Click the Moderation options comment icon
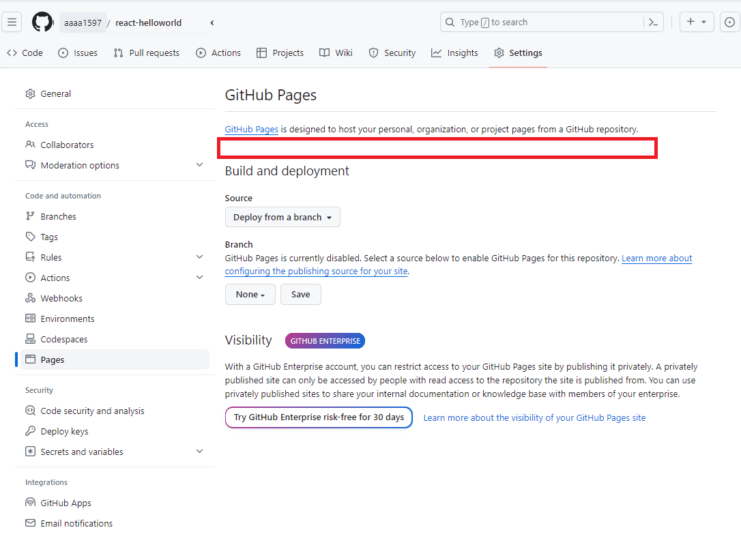 point(30,165)
